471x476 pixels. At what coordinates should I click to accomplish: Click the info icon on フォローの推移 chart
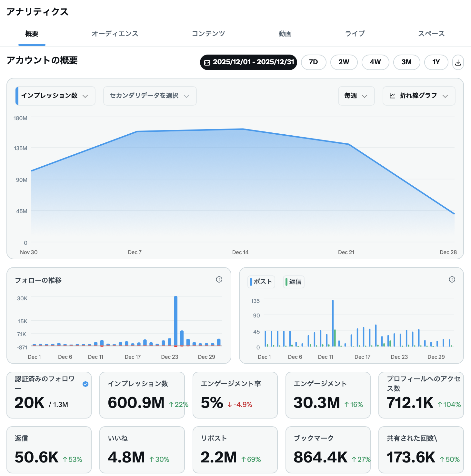[x=219, y=280]
